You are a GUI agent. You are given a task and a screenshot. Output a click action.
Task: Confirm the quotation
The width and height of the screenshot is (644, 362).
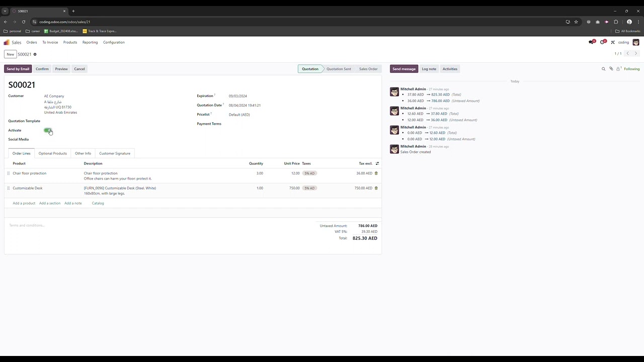(x=42, y=69)
